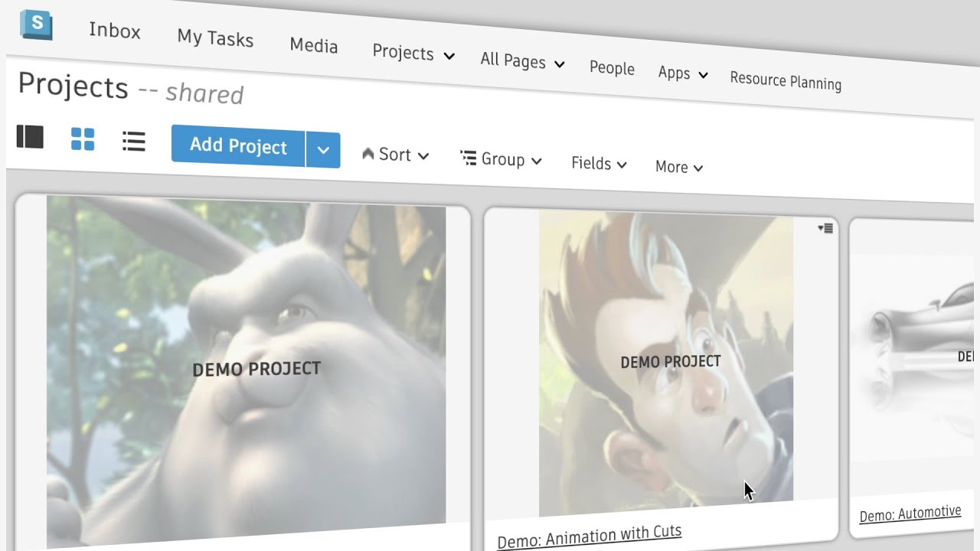This screenshot has width=980, height=551.
Task: Toggle the sidebar panel icon
Action: (30, 137)
